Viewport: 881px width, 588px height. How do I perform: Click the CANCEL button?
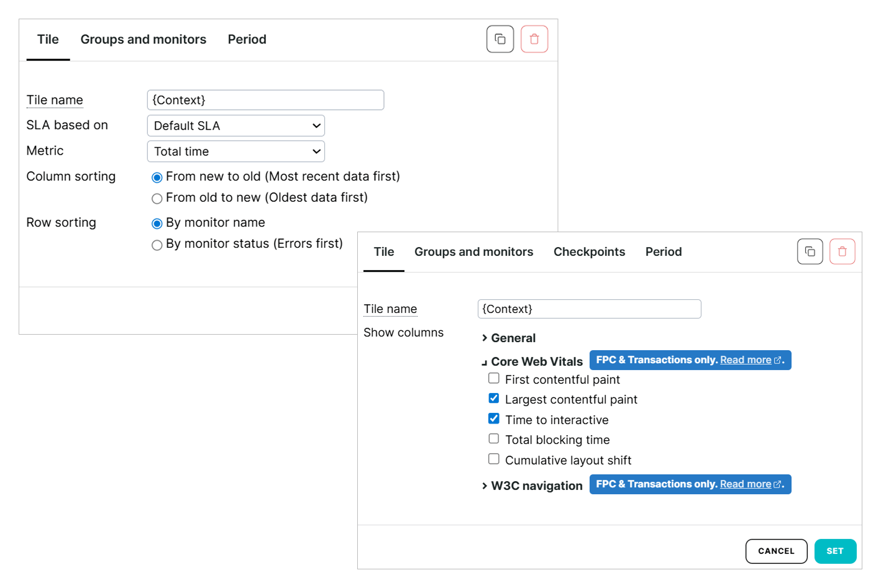[776, 551]
